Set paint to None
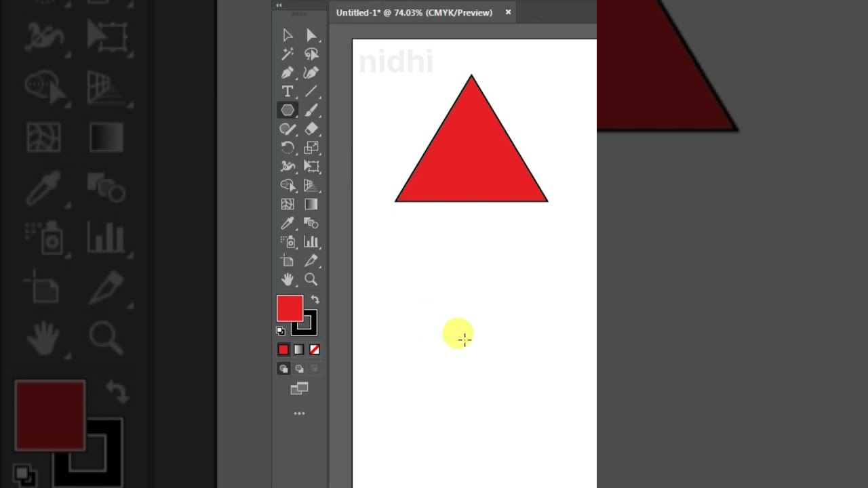 click(x=315, y=350)
